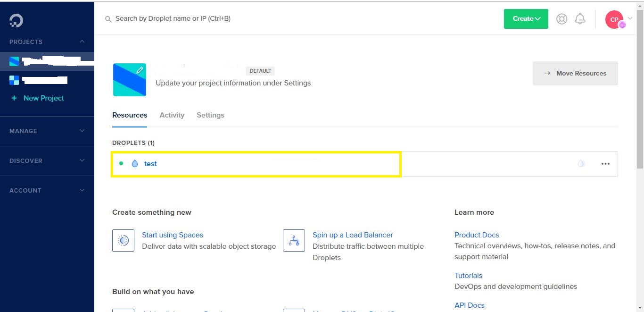Click the DigitalOcean logo in sidebar
The width and height of the screenshot is (644, 312).
[x=16, y=20]
